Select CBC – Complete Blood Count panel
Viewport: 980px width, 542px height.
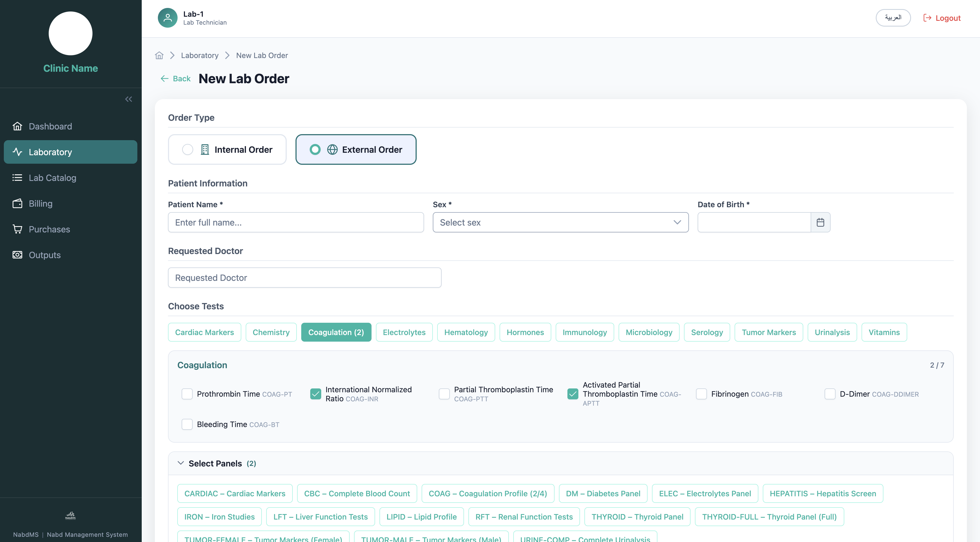357,493
